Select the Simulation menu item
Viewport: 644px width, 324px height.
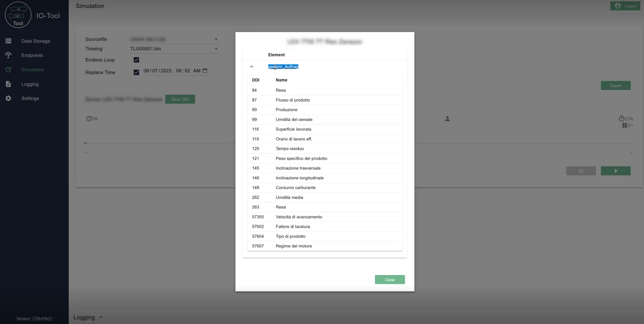tap(33, 70)
